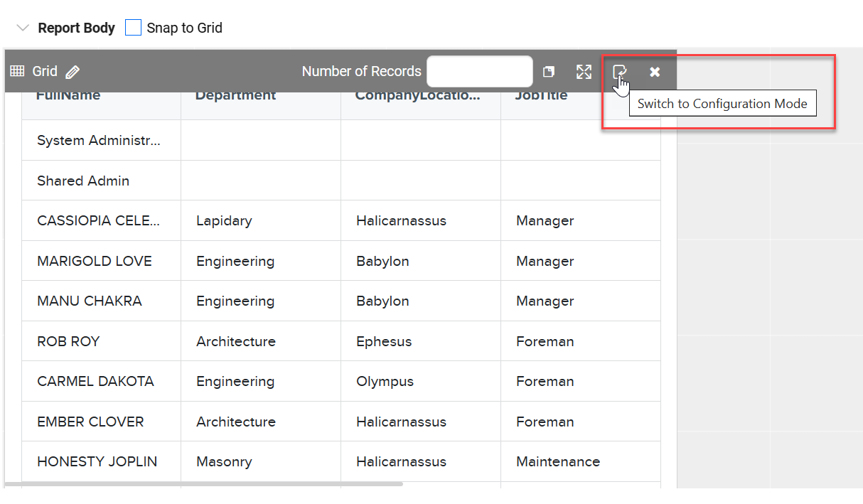Click the duplicate widget icon

tap(549, 72)
